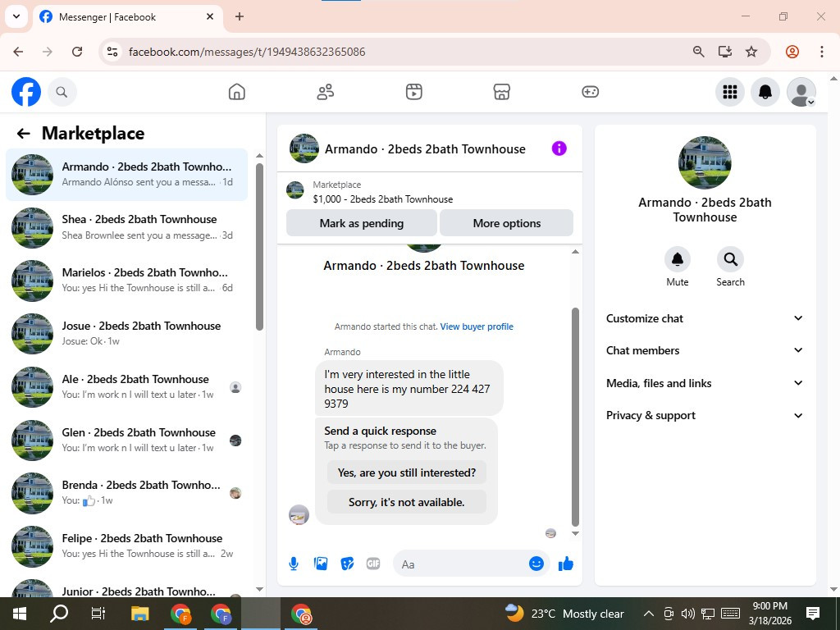Screen dimensions: 840x630
Task: Open the Felipe · 2beds 2bath Townhouse conversation
Action: [x=127, y=546]
